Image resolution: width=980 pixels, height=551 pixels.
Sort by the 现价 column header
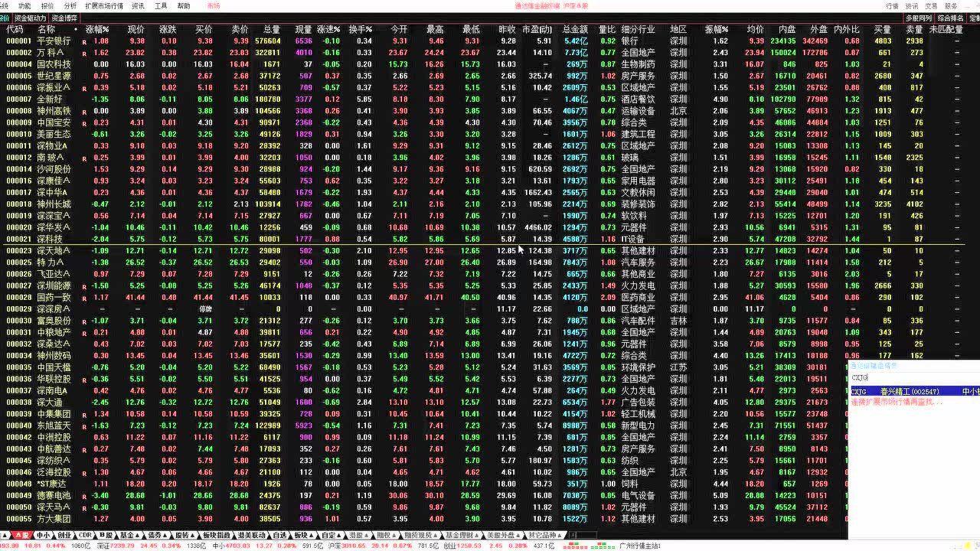coord(136,29)
